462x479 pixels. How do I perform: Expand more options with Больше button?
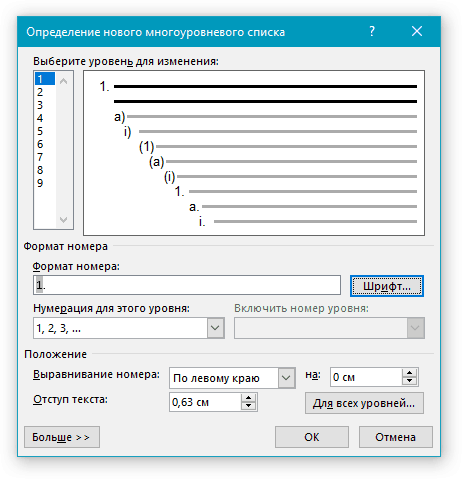(x=62, y=437)
